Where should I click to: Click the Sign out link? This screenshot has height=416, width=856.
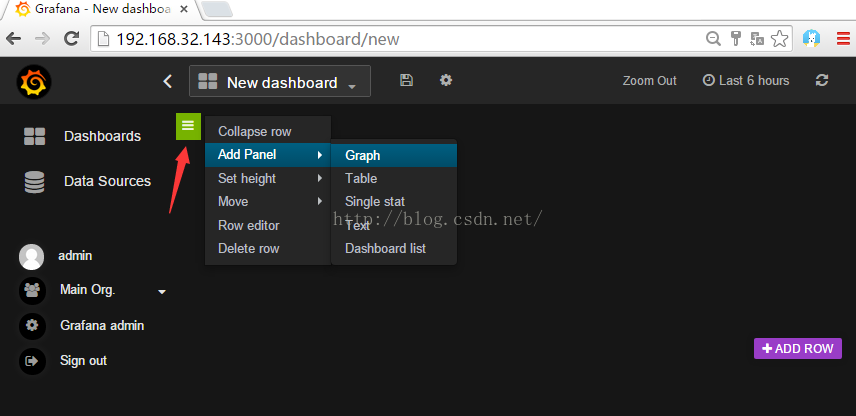coord(84,361)
